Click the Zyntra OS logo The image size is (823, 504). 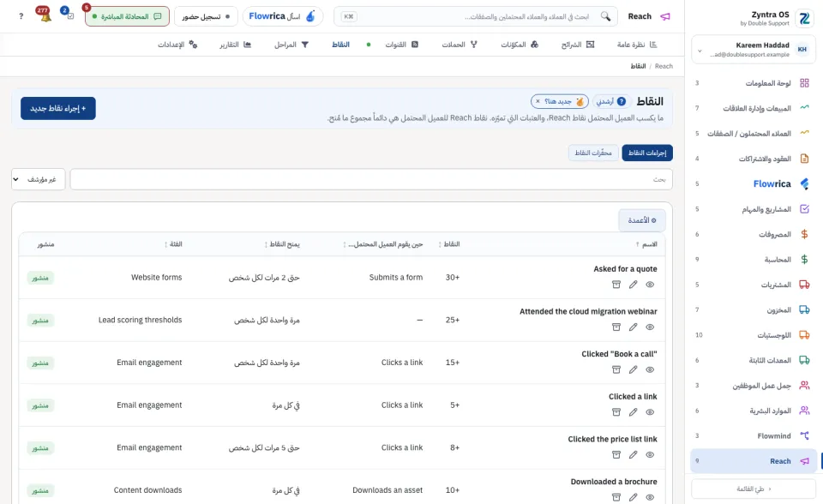tap(803, 18)
